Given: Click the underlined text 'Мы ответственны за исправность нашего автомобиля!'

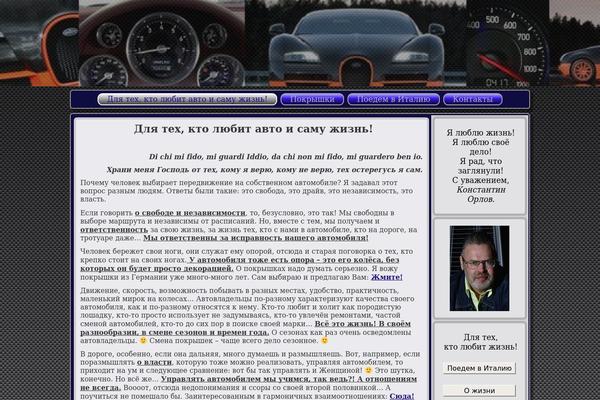Looking at the screenshot, I should (256, 238).
